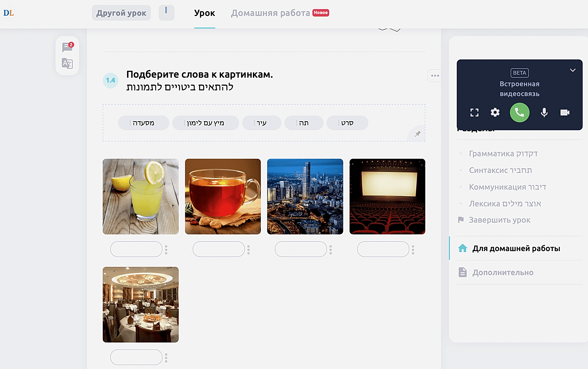Image resolution: width=588 pixels, height=369 pixels.
Task: Click the home icon for homework section
Action: (463, 248)
